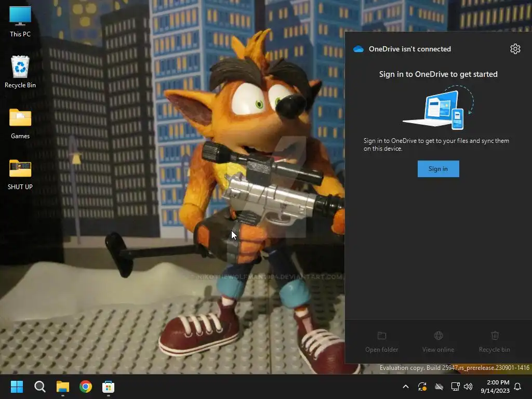
Task: Open volume speaker tray icon
Action: [468, 387]
